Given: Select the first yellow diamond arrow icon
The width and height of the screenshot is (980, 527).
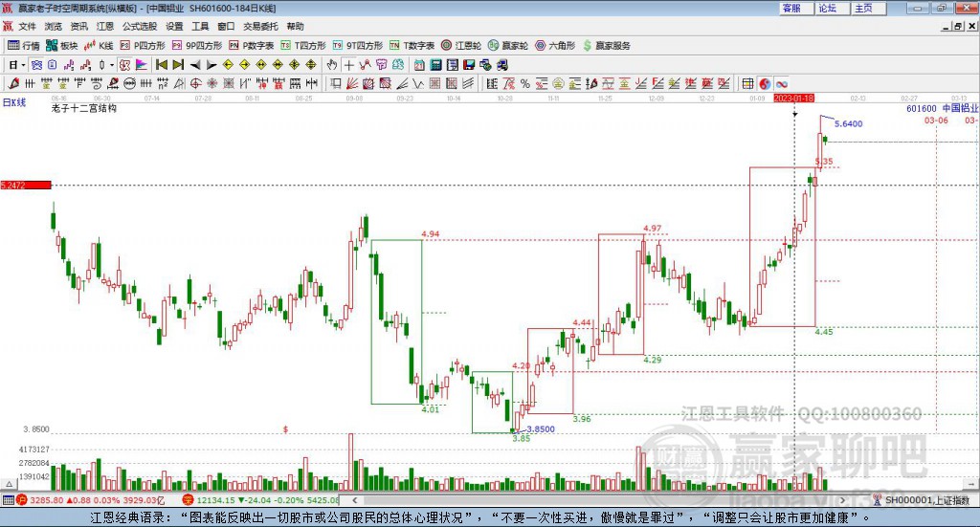Looking at the screenshot, I should click(228, 65).
